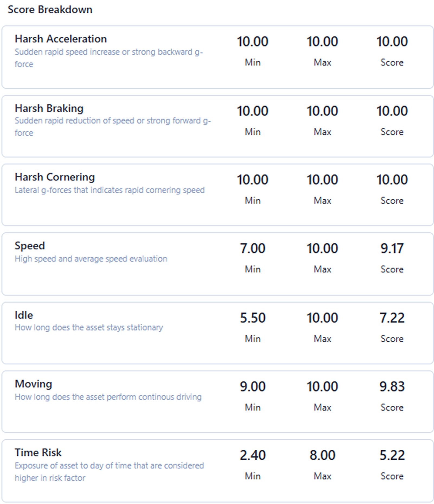Select the Idle category title

tap(24, 315)
